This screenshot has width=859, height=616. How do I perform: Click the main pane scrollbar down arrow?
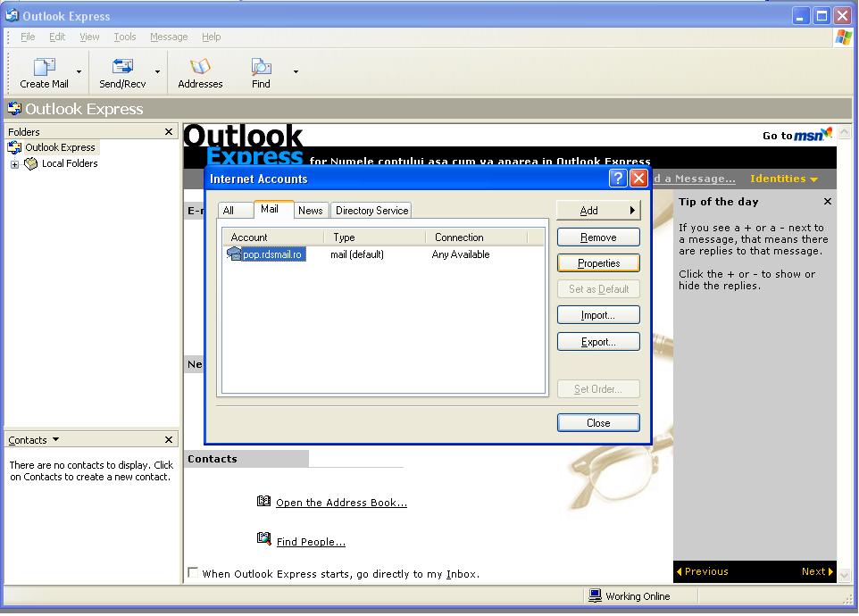click(x=844, y=575)
